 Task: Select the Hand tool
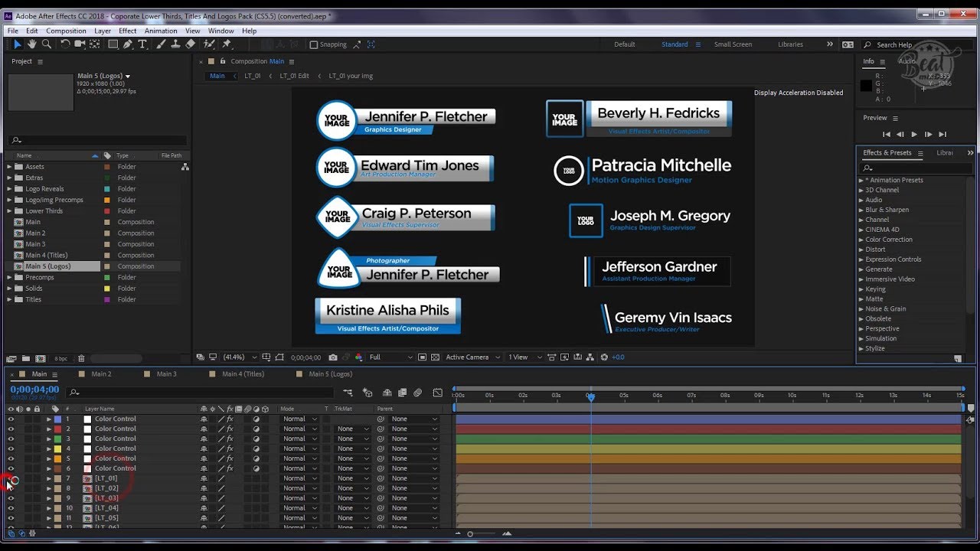click(32, 44)
